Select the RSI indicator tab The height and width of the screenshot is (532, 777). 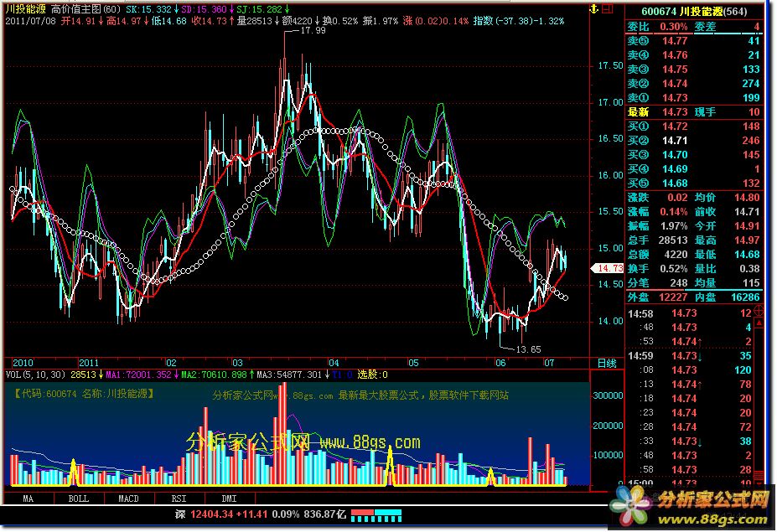click(x=179, y=498)
